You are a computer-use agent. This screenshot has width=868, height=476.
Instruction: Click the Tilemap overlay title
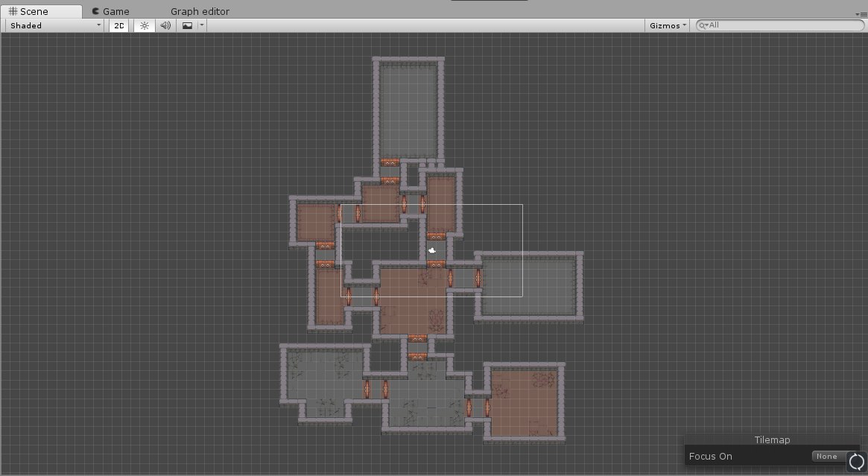pyautogui.click(x=772, y=440)
